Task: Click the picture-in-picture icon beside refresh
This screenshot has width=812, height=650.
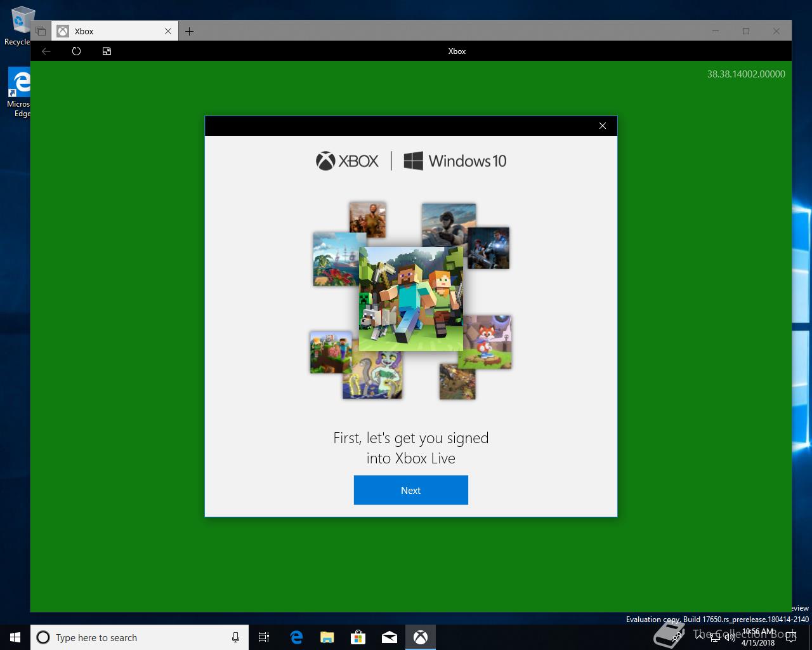Action: tap(107, 51)
